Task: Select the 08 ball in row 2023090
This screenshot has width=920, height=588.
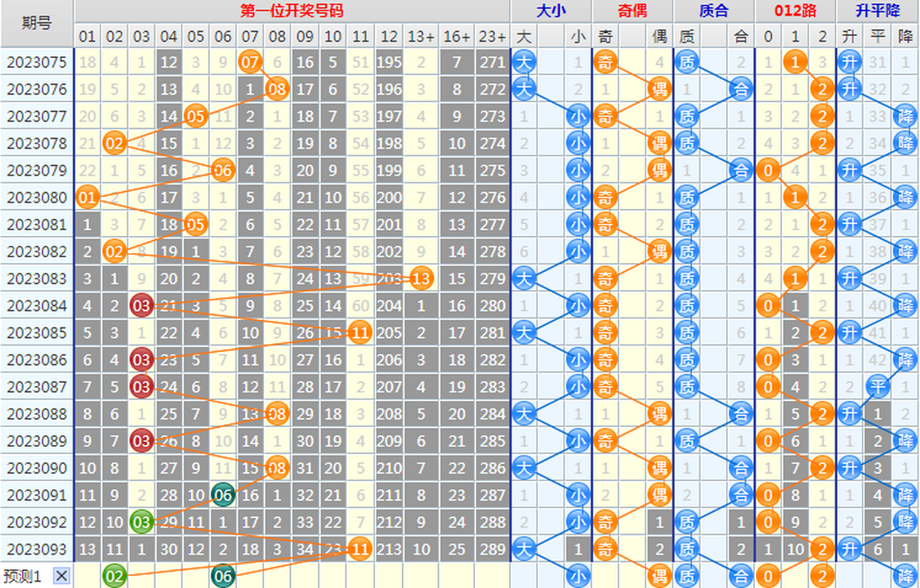Action: [277, 468]
